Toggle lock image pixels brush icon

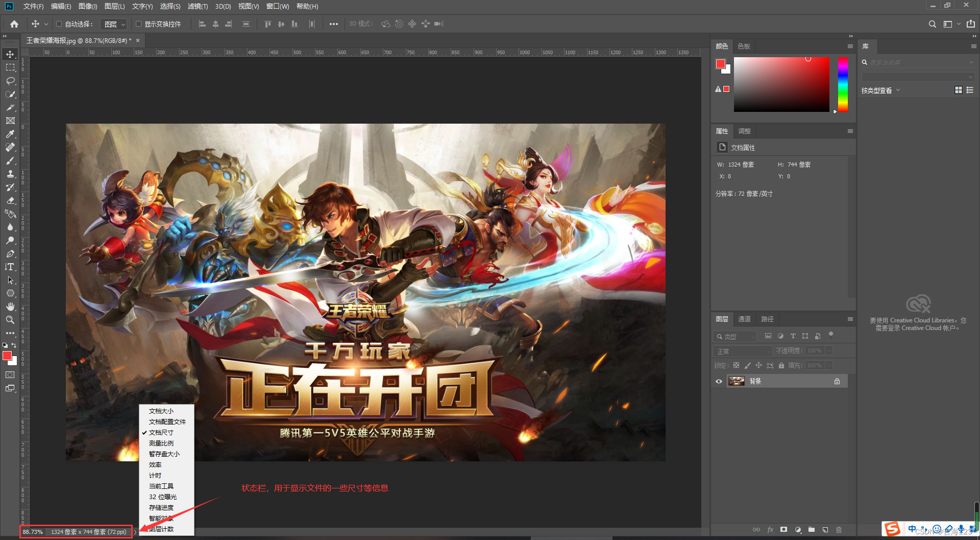click(747, 365)
